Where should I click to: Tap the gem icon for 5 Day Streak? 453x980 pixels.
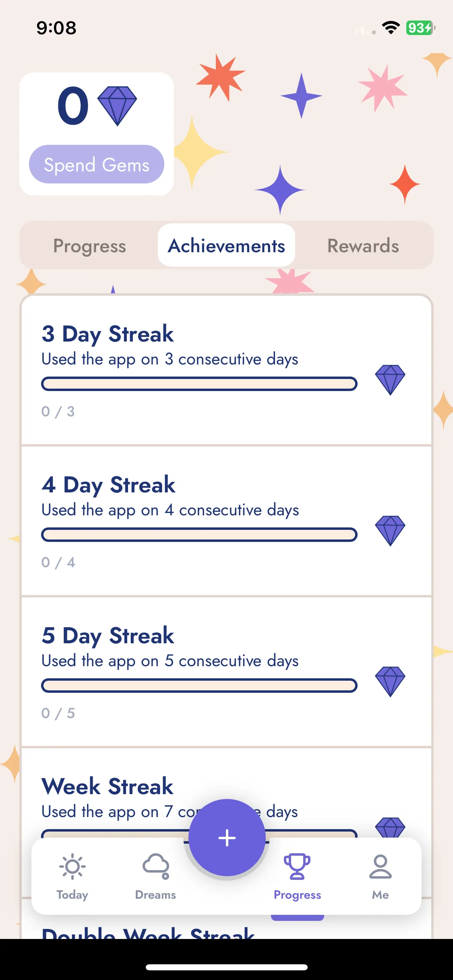(x=390, y=681)
